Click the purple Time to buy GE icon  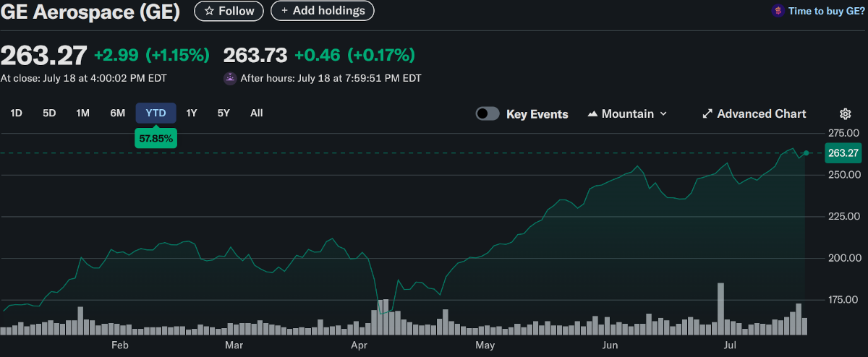click(778, 11)
